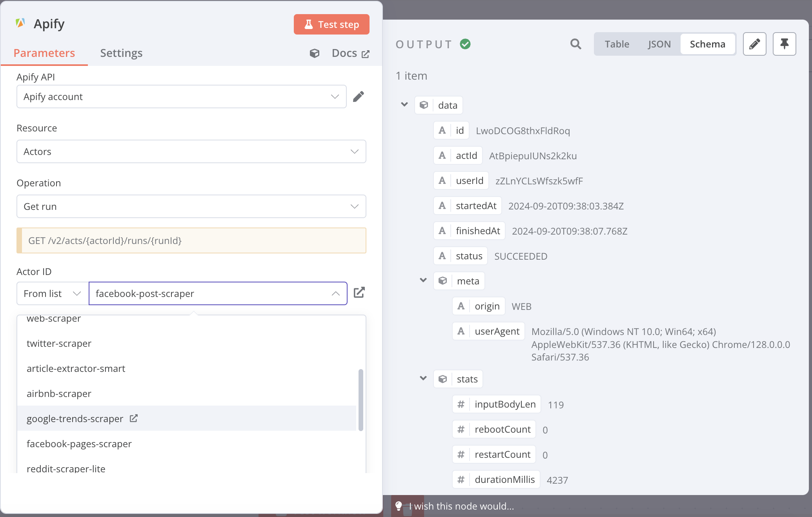Click the edit output pencil icon
Screen dimensions: 812x517
754,44
